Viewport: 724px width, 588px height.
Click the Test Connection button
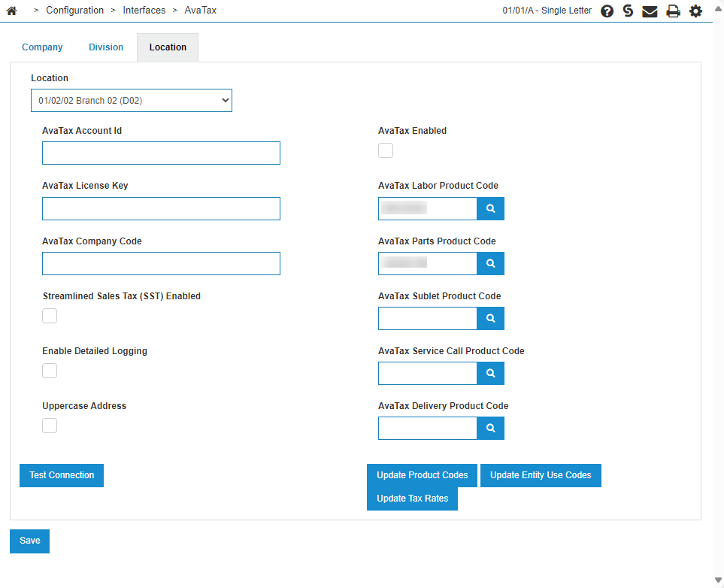click(x=62, y=475)
